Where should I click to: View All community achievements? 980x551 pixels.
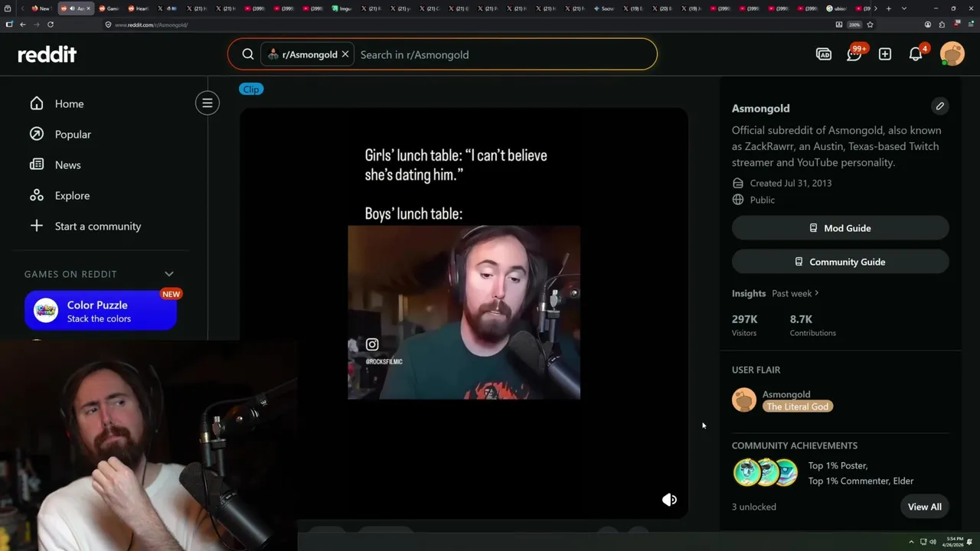click(925, 507)
